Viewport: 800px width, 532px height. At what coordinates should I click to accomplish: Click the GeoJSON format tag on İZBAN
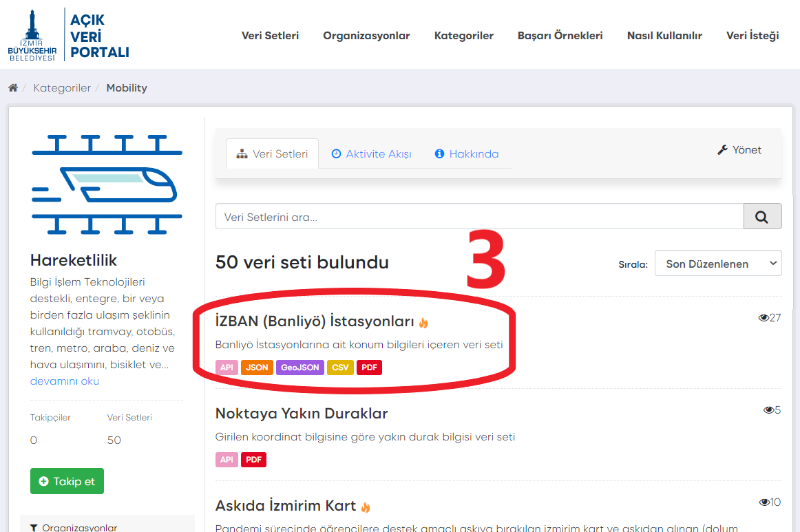click(x=300, y=368)
